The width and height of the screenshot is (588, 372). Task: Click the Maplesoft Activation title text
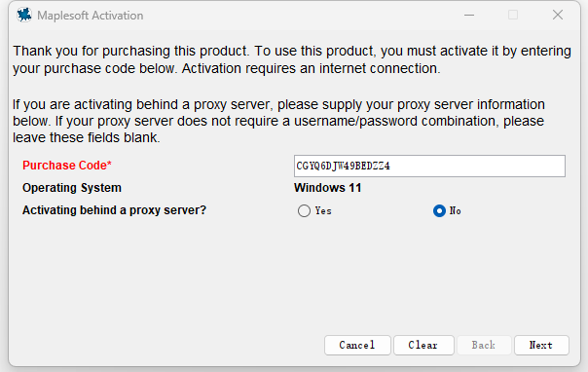[90, 16]
